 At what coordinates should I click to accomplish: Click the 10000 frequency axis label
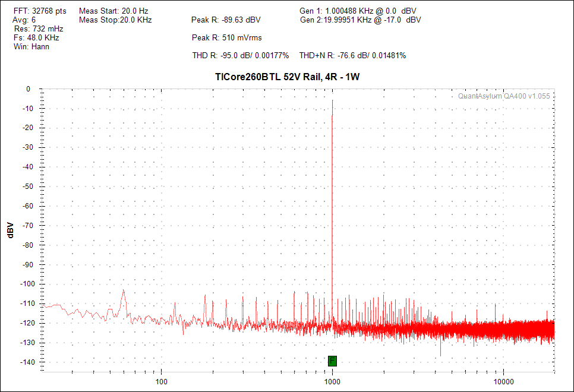[x=503, y=381]
